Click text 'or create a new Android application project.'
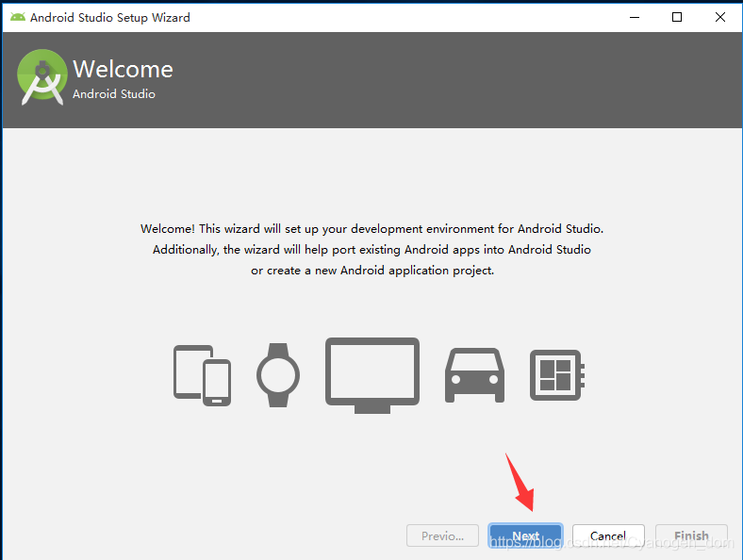 372,271
